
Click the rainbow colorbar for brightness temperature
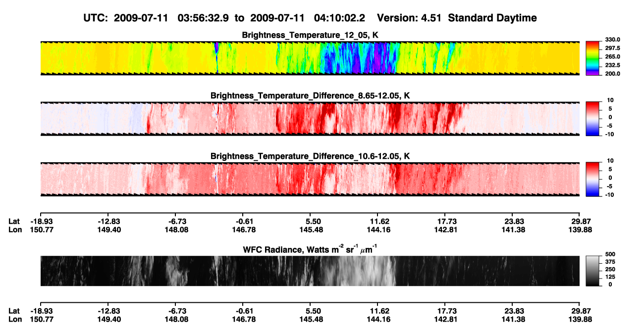point(593,58)
